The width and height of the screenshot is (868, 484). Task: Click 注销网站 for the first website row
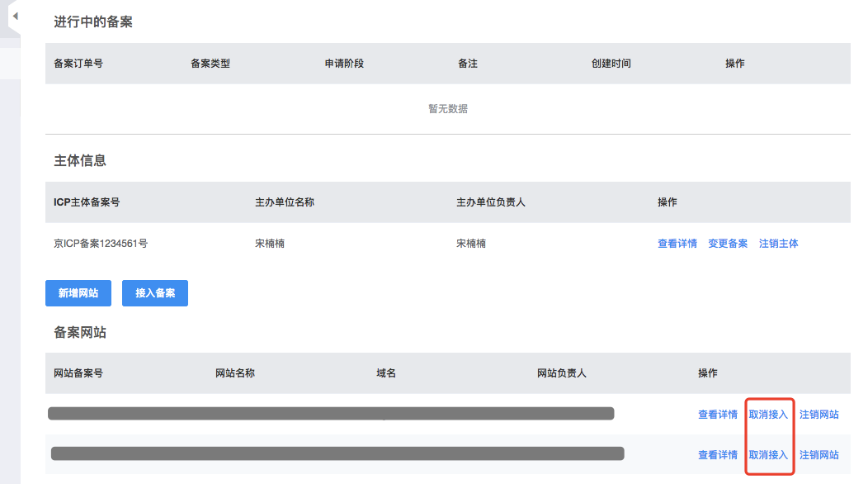818,415
